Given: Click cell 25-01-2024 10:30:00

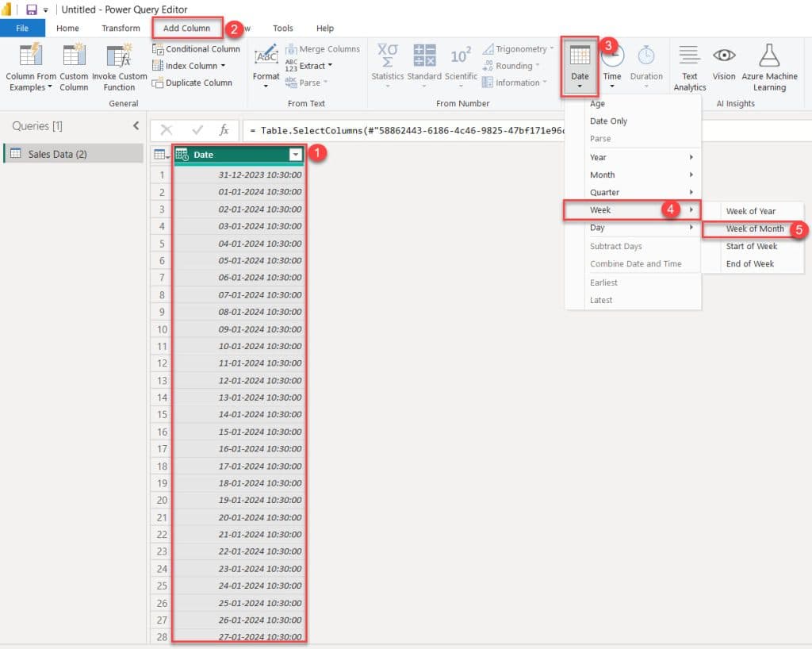Looking at the screenshot, I should tap(239, 603).
